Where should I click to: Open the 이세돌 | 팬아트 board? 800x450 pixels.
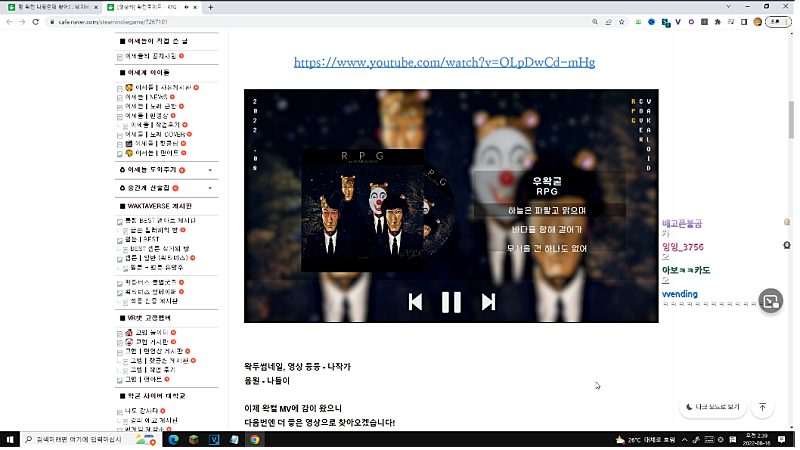157,153
